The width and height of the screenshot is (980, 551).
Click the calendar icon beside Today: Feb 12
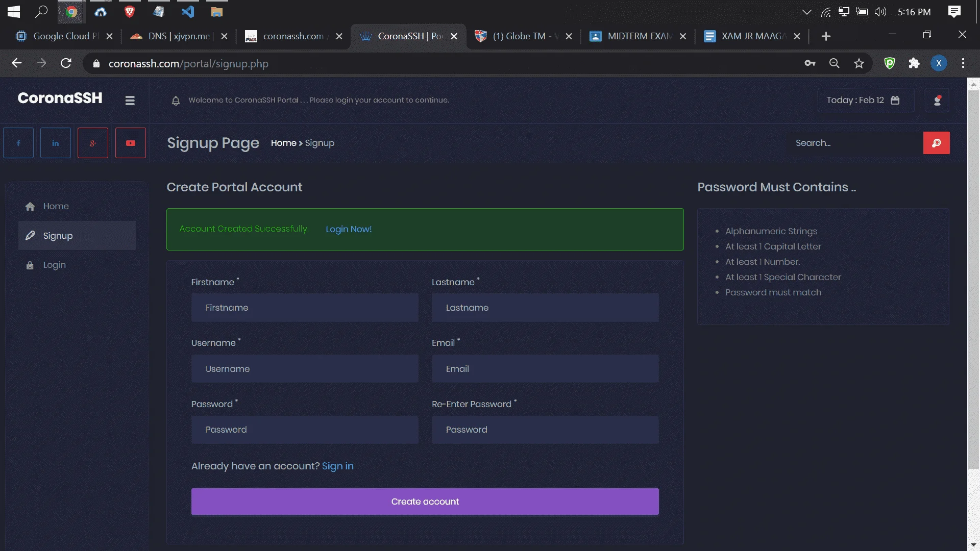coord(895,101)
